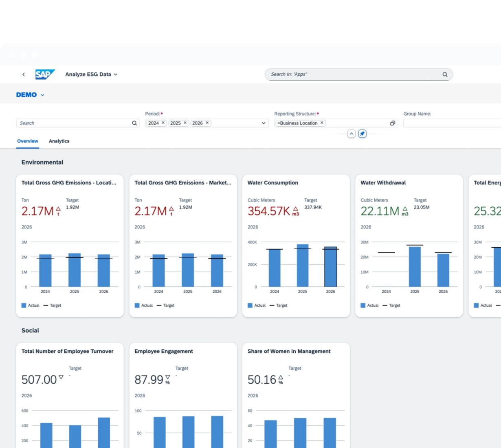Select the Overview tab
501x448 pixels.
28,141
